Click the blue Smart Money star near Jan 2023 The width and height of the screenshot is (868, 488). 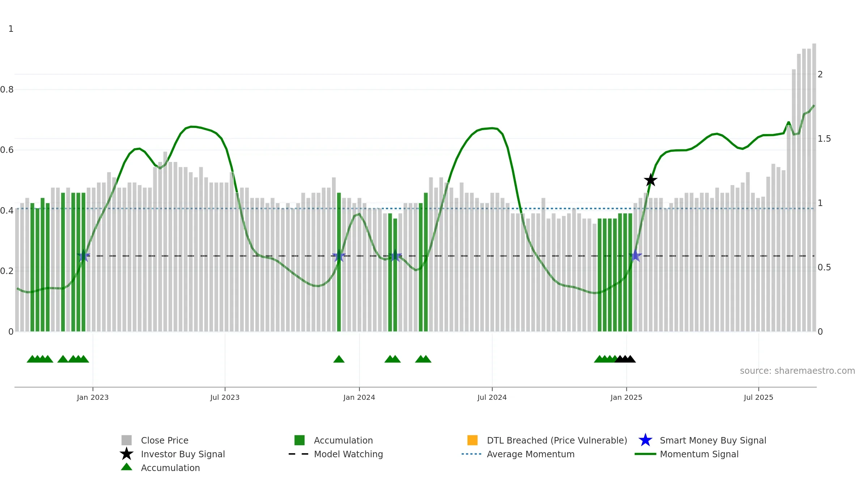pos(84,256)
